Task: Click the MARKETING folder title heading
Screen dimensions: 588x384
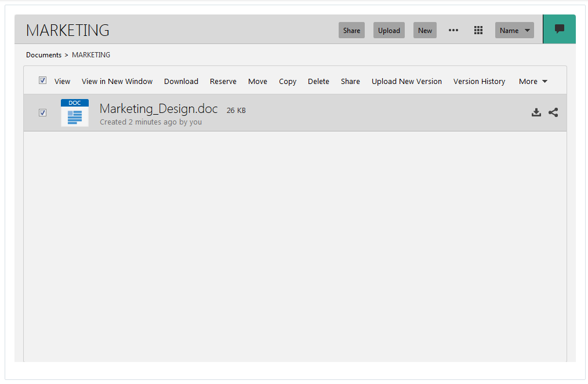Action: tap(68, 30)
